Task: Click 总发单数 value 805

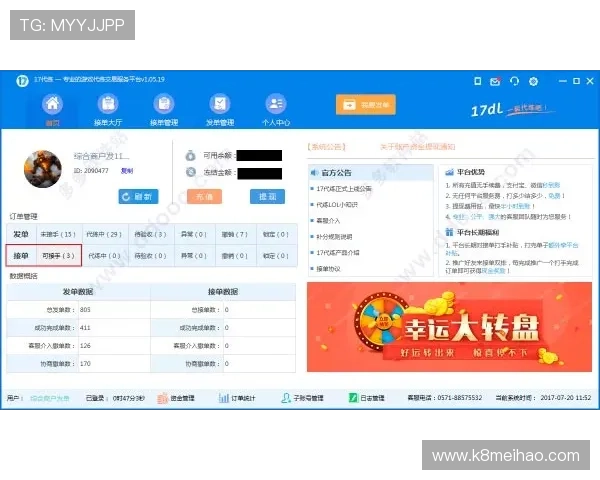Action: click(x=85, y=310)
